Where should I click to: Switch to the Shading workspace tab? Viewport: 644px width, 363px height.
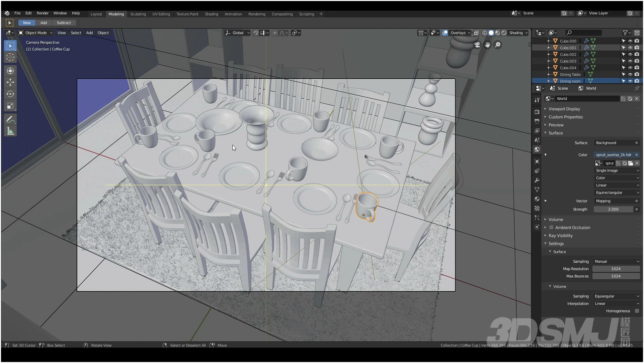tap(211, 14)
